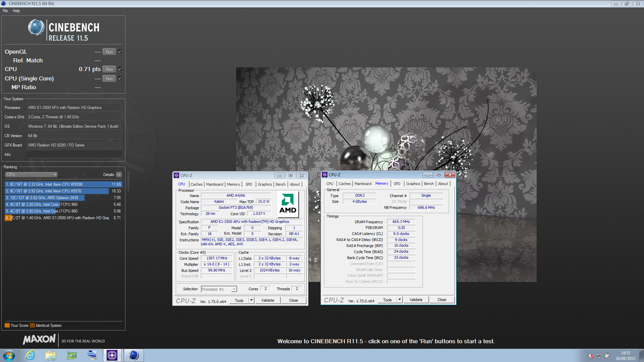Switch to CPU-Z taskbar icon

[112, 355]
